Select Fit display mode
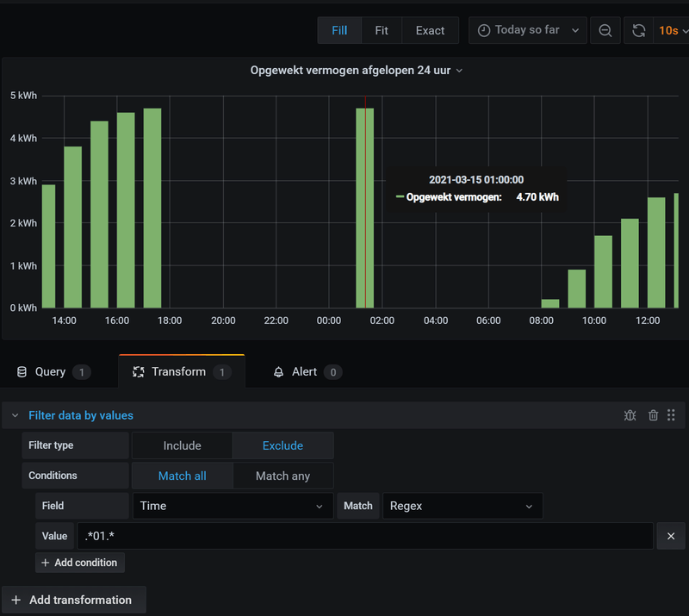 click(x=382, y=30)
